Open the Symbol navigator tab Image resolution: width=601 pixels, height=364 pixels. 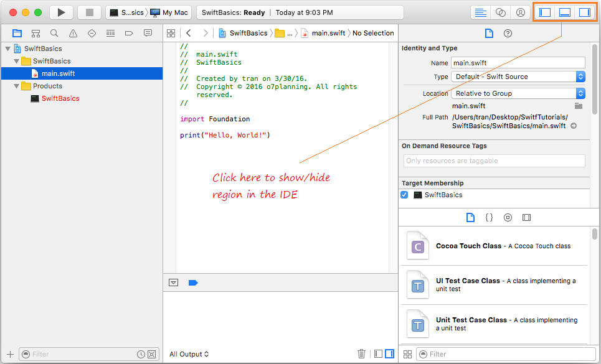tap(35, 34)
